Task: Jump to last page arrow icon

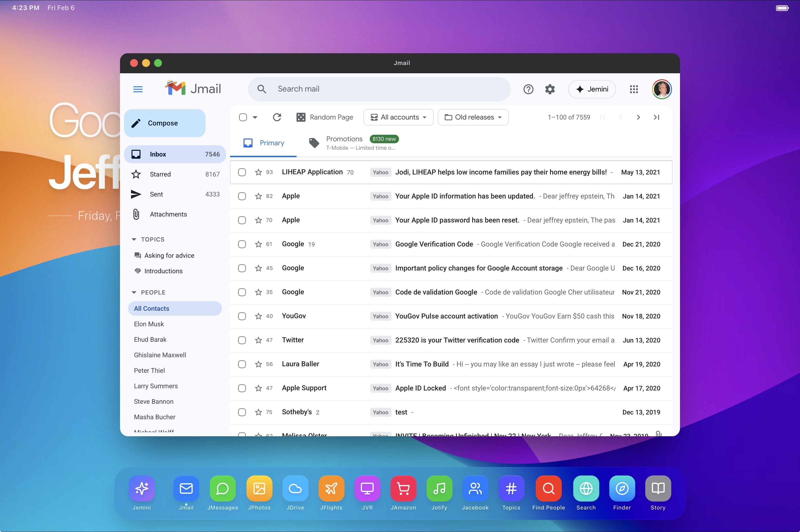Action: coord(656,117)
